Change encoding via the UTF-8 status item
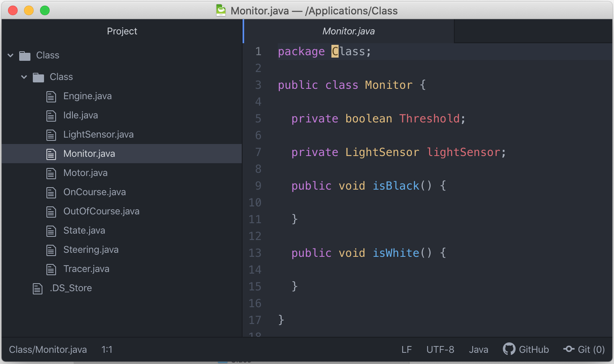This screenshot has width=614, height=364. click(x=440, y=349)
